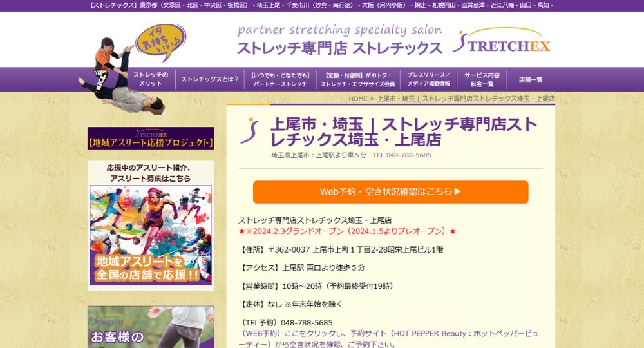Open ストレチックスとは? menu item
This screenshot has height=348, width=644.
point(210,79)
